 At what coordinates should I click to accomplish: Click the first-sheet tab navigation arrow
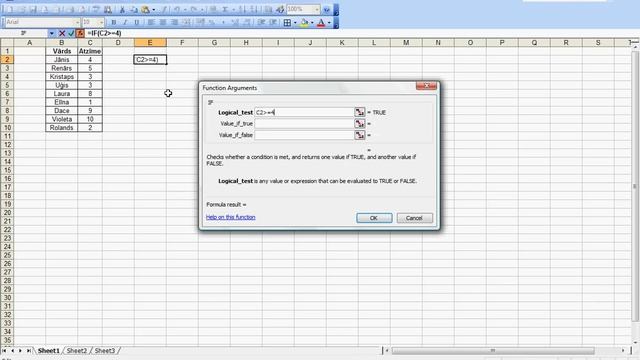[4, 351]
